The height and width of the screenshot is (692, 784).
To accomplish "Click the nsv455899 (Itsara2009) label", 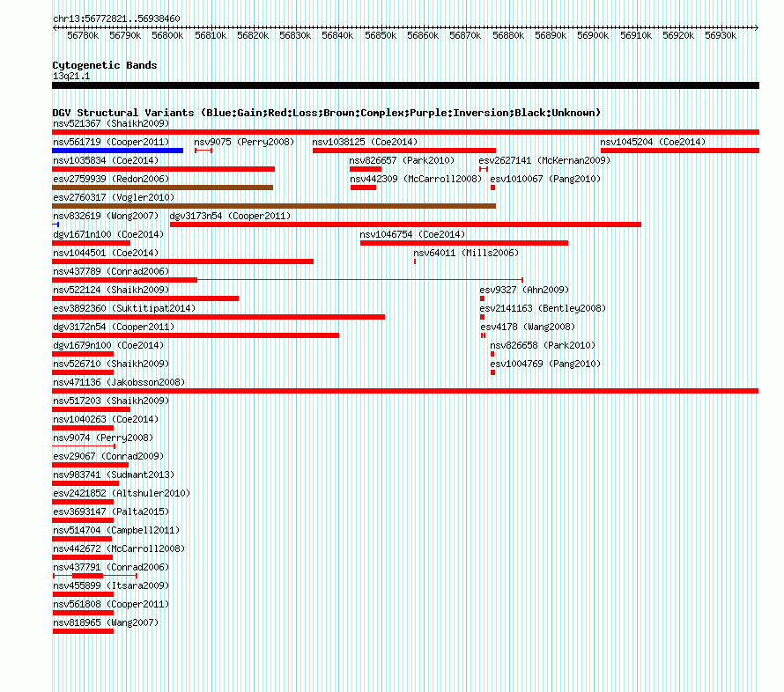I will pos(111,585).
